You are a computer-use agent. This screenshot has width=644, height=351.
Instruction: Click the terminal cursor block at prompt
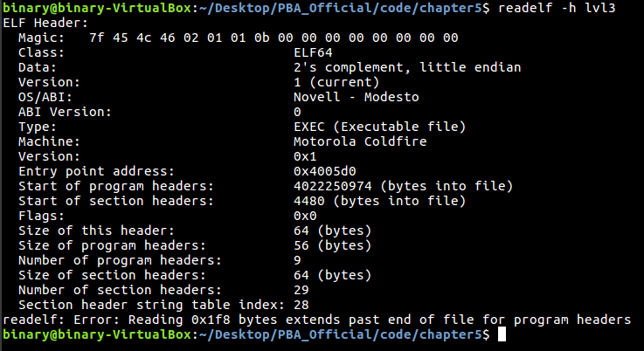coord(502,334)
